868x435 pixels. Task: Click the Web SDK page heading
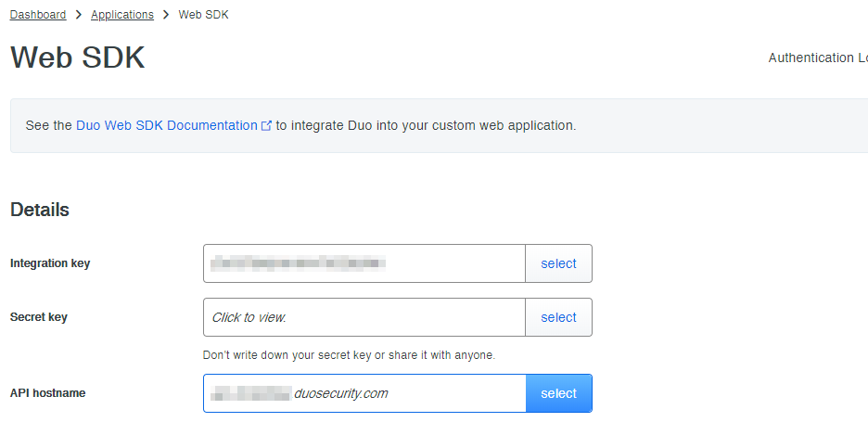(x=78, y=58)
